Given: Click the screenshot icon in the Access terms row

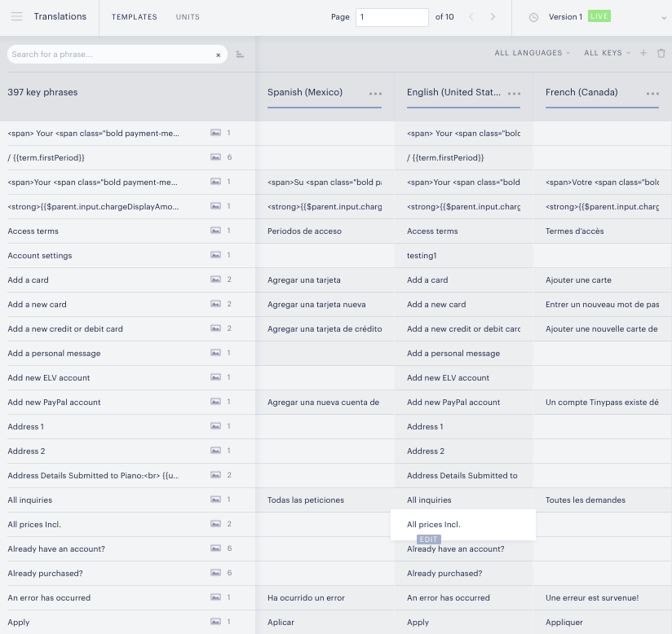Looking at the screenshot, I should click(215, 231).
